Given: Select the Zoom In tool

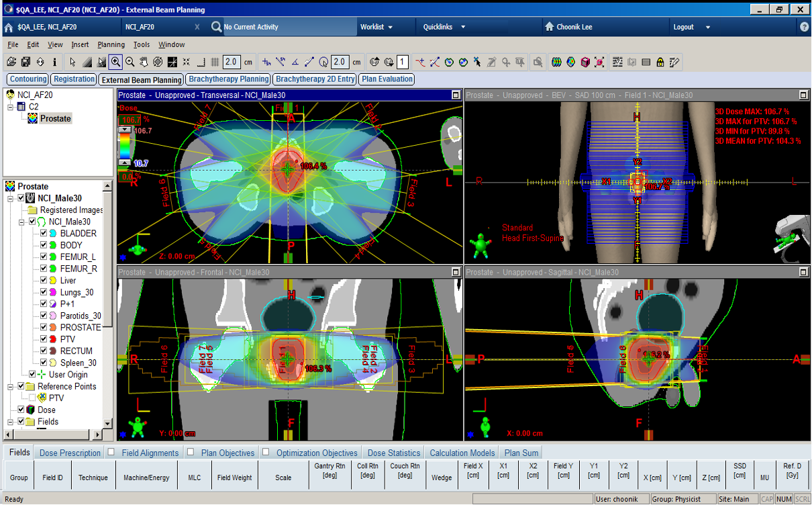Looking at the screenshot, I should pos(116,62).
